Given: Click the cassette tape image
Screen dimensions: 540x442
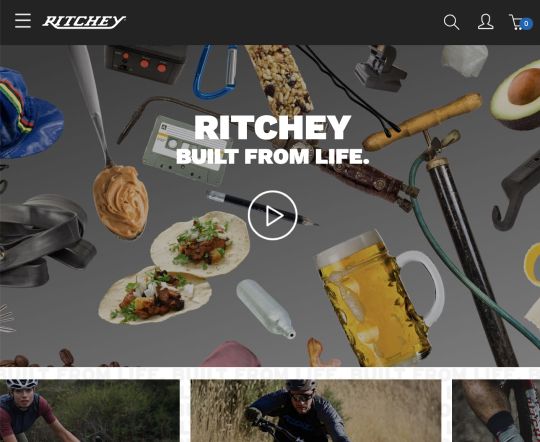Looking at the screenshot, I should (x=186, y=151).
